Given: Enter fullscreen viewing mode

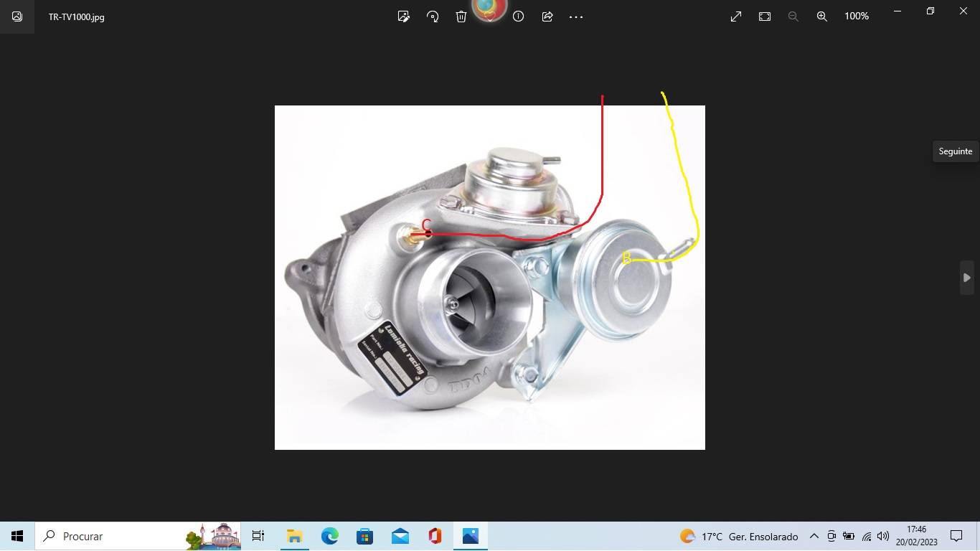Looking at the screenshot, I should pos(735,16).
